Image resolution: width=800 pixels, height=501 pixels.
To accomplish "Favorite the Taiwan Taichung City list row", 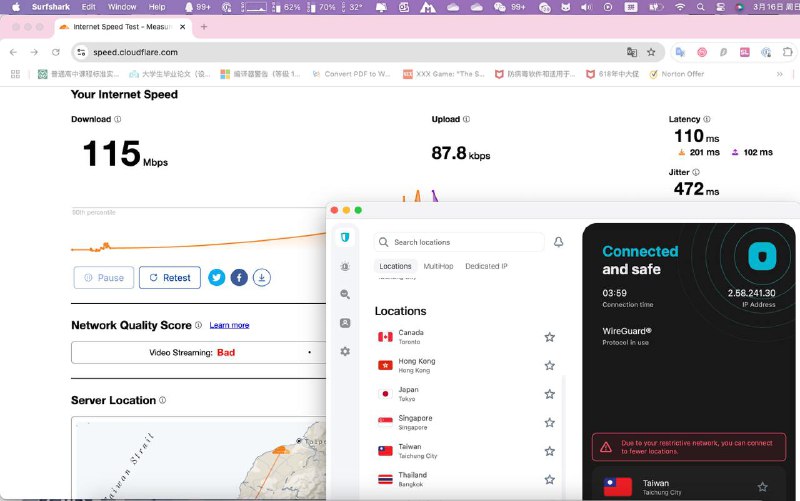I will (x=549, y=451).
